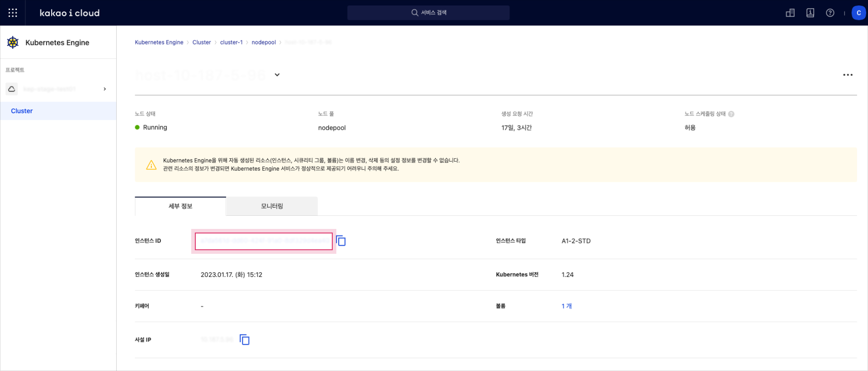The height and width of the screenshot is (371, 868).
Task: Copy the instance ID
Action: 341,241
